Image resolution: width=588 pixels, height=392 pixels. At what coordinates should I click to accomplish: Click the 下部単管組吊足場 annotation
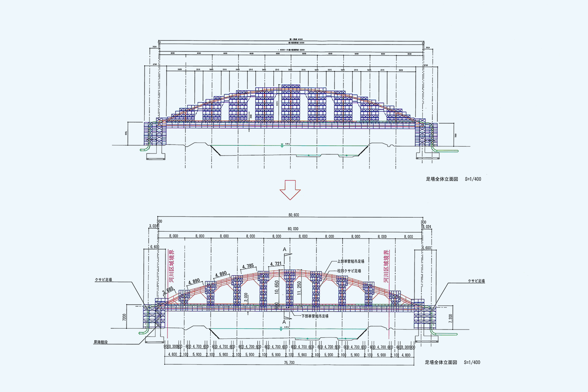[314, 316]
